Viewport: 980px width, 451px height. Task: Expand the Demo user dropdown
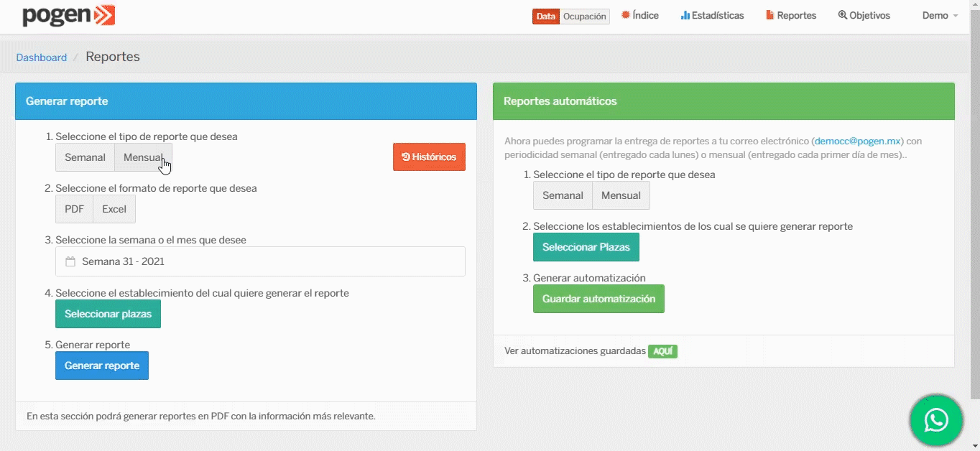coord(939,16)
